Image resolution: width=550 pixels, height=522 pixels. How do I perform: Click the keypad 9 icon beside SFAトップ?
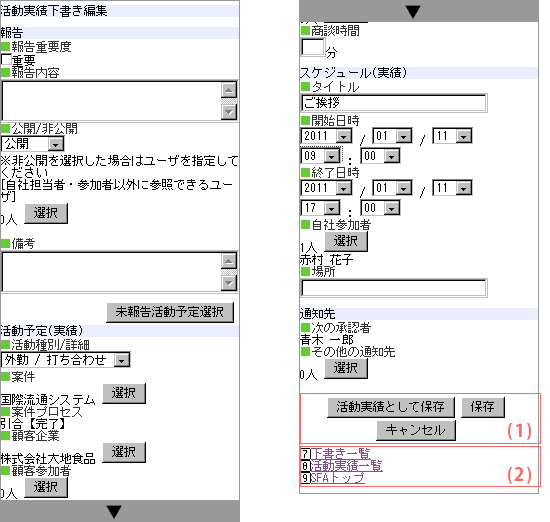coord(306,478)
